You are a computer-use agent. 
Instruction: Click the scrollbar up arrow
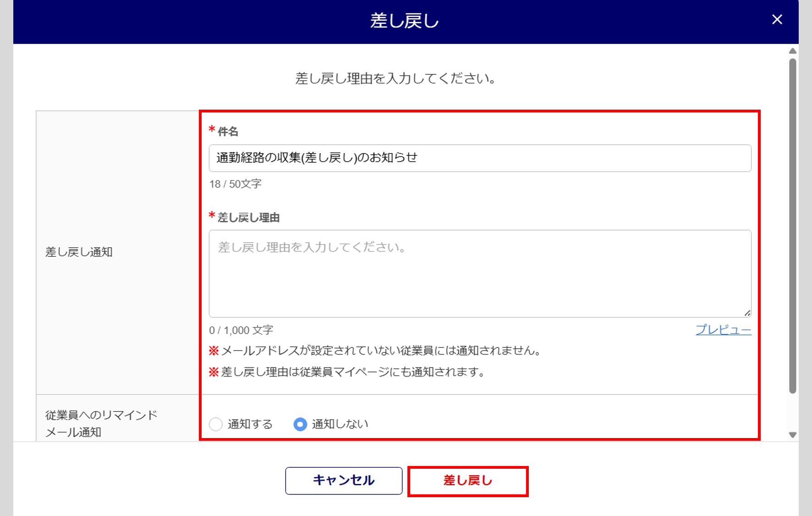pyautogui.click(x=793, y=51)
